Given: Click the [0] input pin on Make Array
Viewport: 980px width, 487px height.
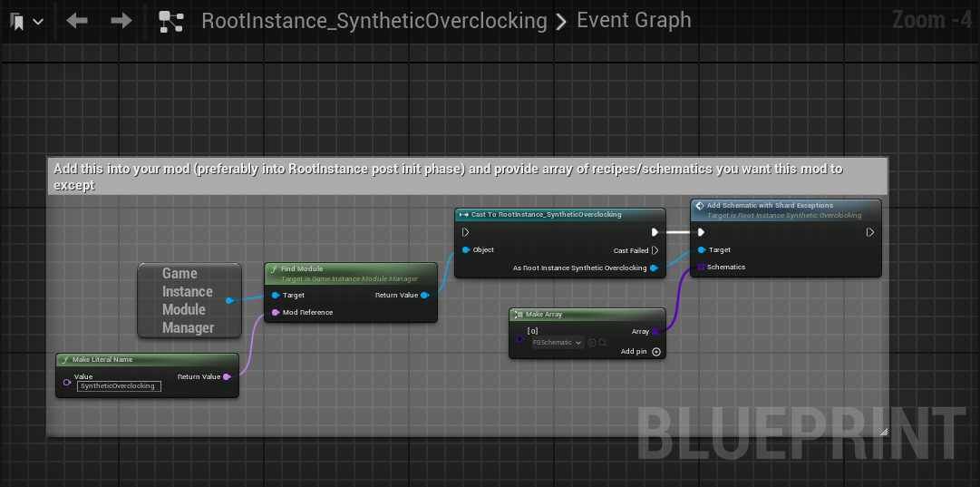Looking at the screenshot, I should pos(520,338).
